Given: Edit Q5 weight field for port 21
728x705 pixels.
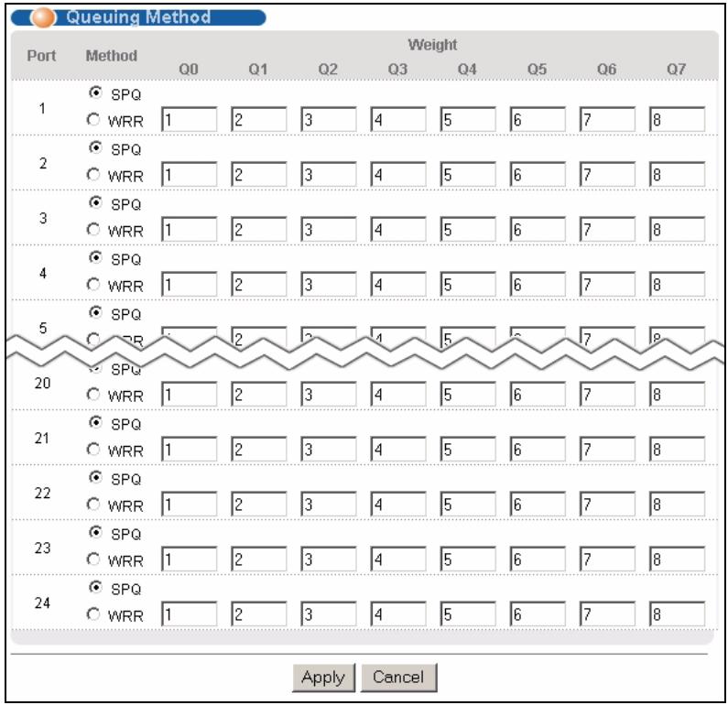Looking at the screenshot, I should coord(538,450).
